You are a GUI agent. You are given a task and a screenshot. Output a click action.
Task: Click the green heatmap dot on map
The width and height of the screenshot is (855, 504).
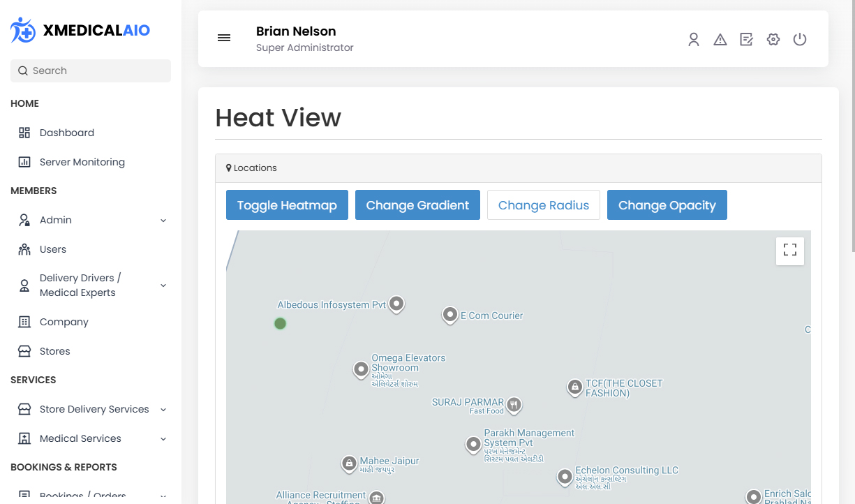click(280, 323)
